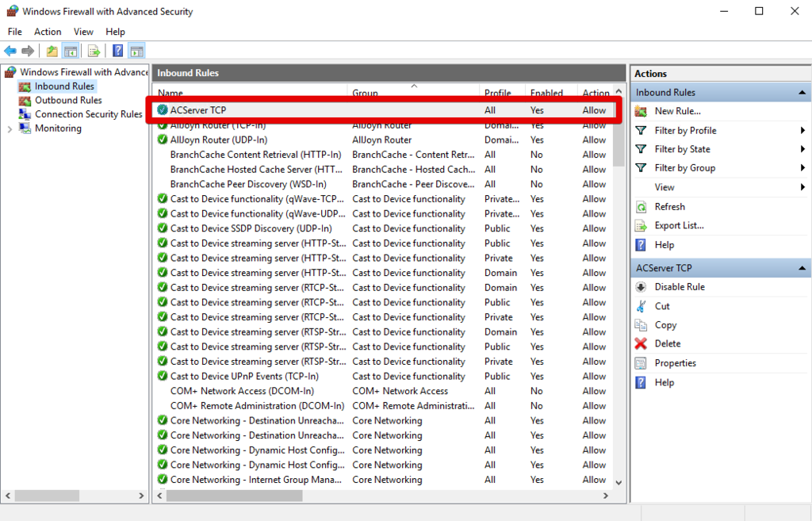
Task: Open the Action menu
Action: pyautogui.click(x=48, y=32)
